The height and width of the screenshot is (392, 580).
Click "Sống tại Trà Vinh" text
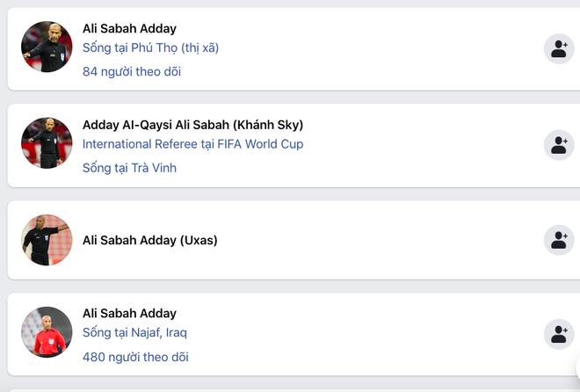point(129,167)
